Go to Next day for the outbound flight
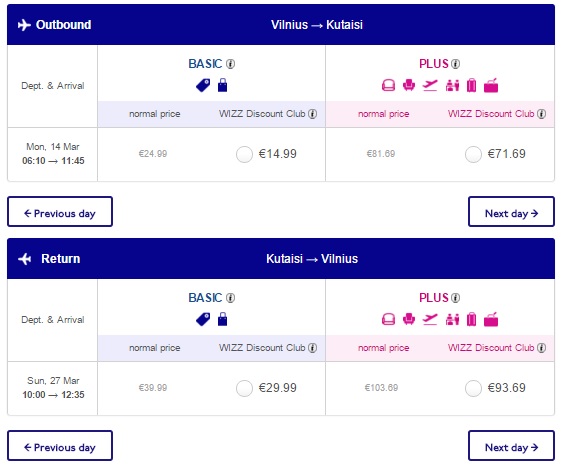The image size is (561, 472). point(511,212)
